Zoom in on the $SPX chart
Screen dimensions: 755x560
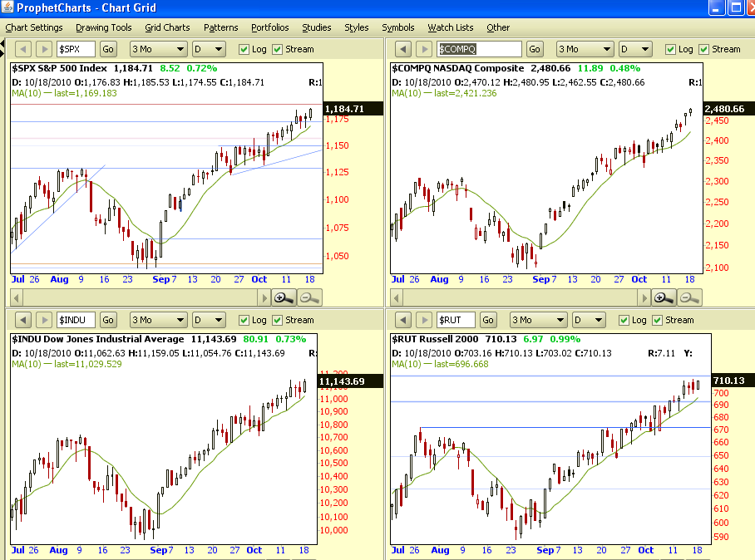click(284, 298)
